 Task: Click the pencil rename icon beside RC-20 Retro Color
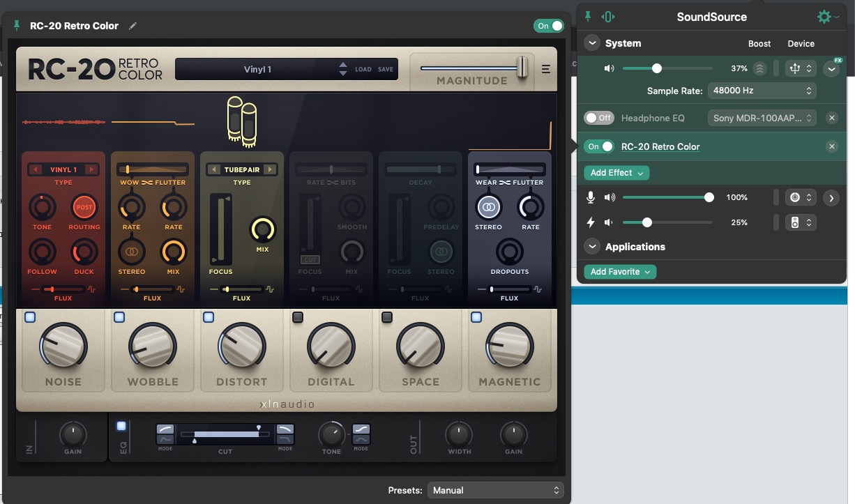tap(133, 26)
